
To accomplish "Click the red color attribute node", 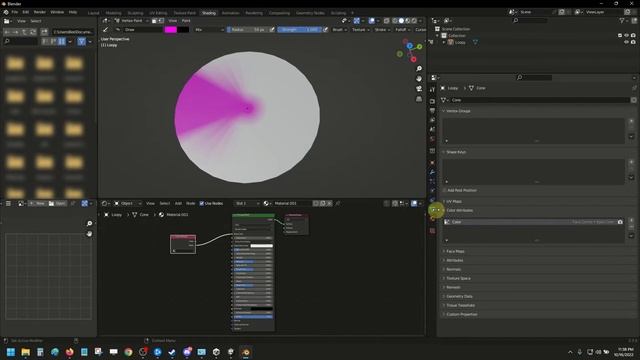I will click(x=183, y=244).
